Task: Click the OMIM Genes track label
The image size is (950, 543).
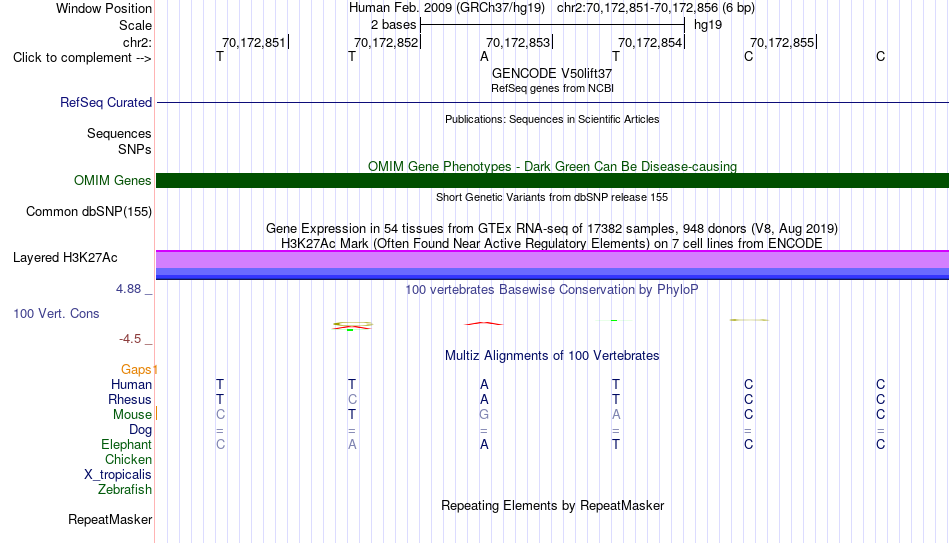Action: [x=112, y=181]
